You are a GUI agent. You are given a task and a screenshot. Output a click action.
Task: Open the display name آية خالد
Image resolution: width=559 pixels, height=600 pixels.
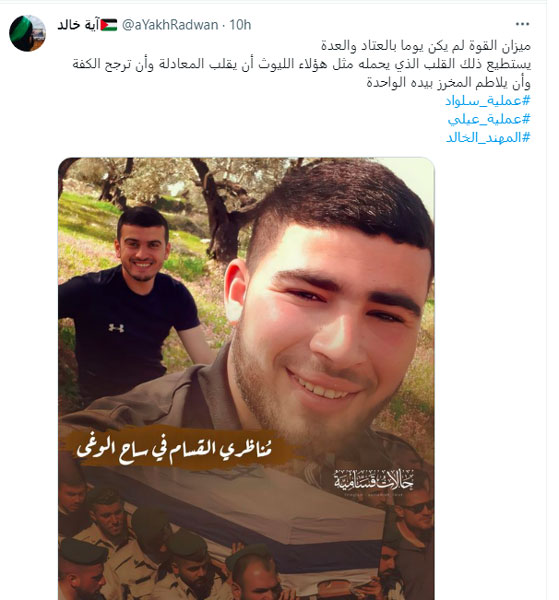click(78, 25)
